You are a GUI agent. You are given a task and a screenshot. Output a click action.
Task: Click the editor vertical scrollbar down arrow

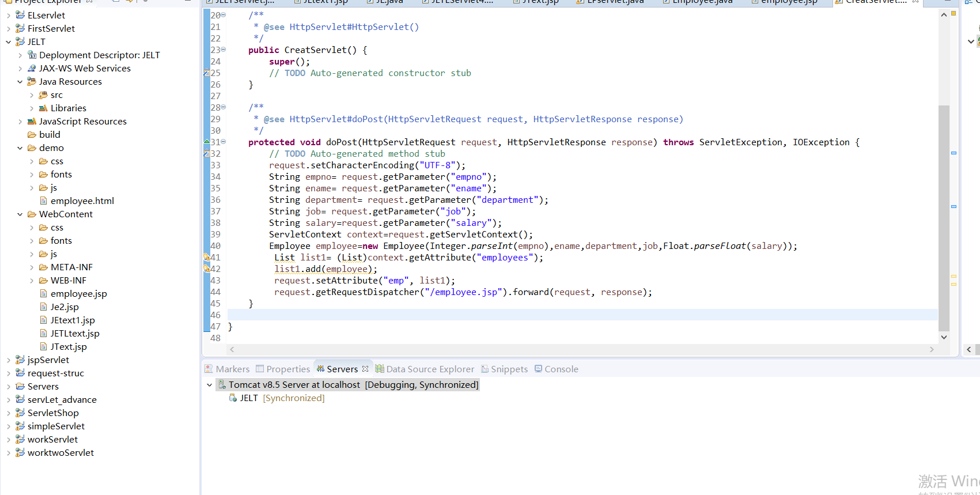pyautogui.click(x=944, y=337)
